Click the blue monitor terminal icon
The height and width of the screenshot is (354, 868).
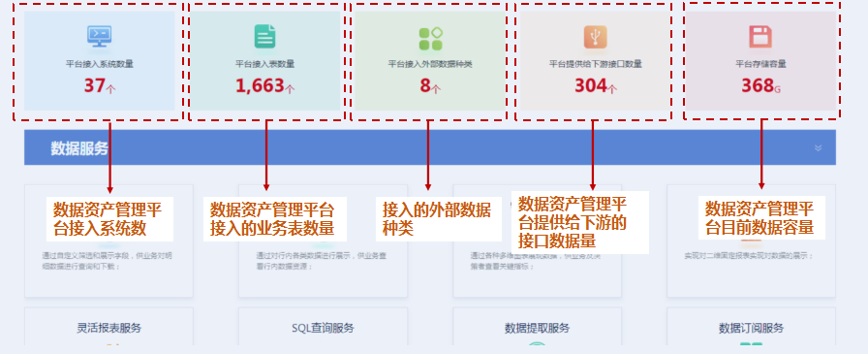(100, 37)
